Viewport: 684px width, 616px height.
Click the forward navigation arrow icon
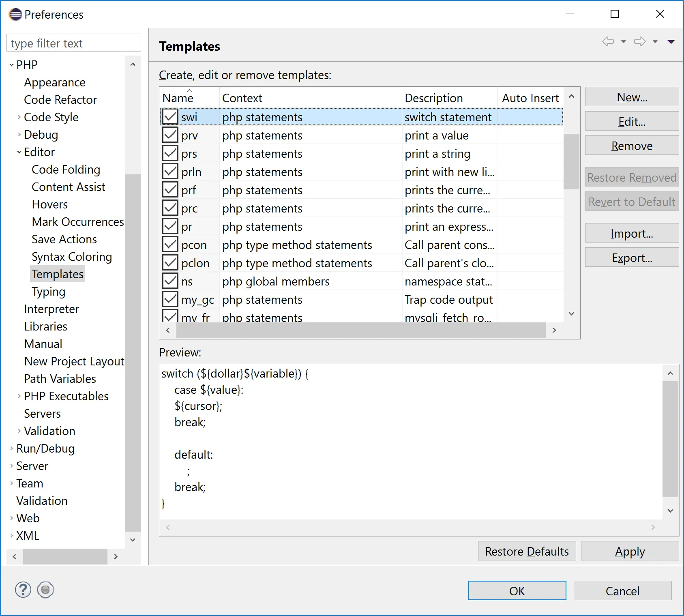point(640,41)
